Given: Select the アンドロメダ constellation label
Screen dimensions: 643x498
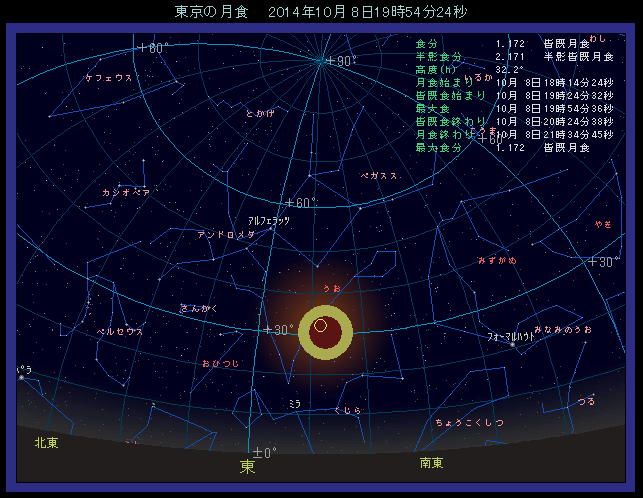Looking at the screenshot, I should pyautogui.click(x=226, y=234).
